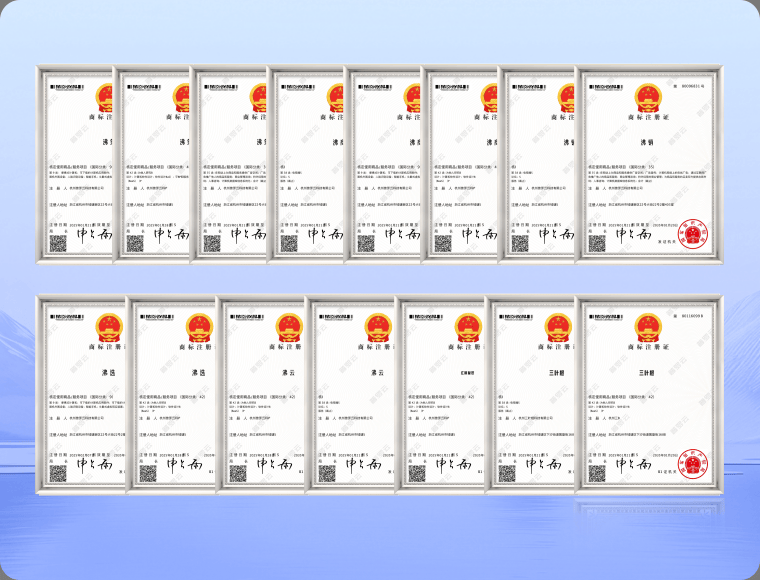760x580 pixels.
Task: Open the fifth bottom-row certificate with small logo
Action: (440, 395)
